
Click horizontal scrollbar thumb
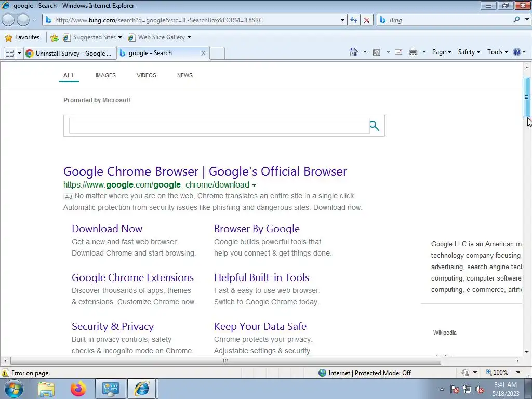(225, 361)
